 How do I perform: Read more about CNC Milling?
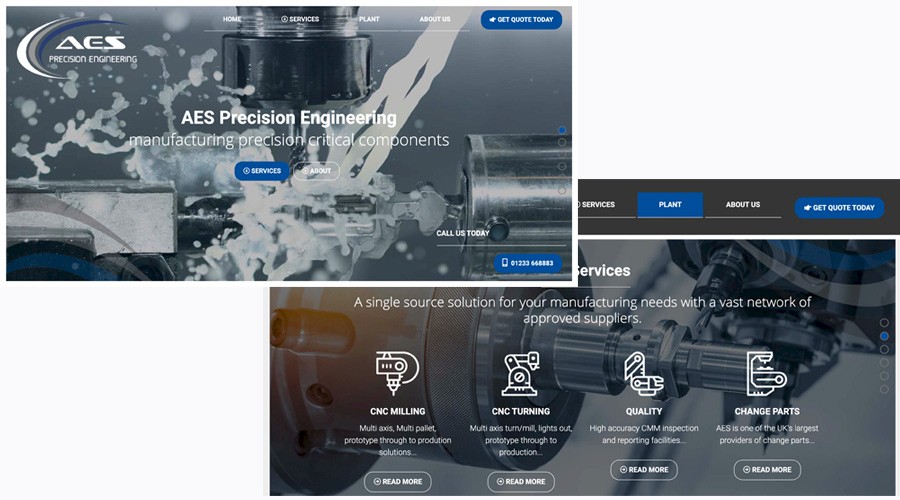coord(398,482)
